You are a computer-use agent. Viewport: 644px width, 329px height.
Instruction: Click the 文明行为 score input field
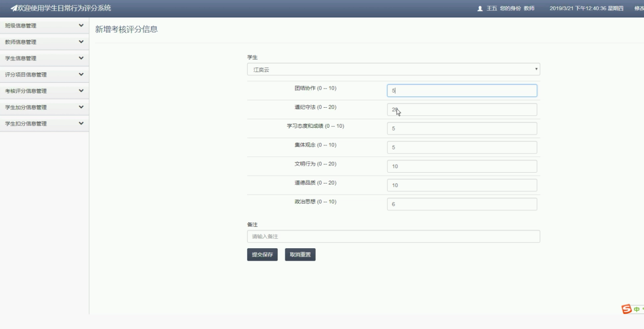coord(462,166)
